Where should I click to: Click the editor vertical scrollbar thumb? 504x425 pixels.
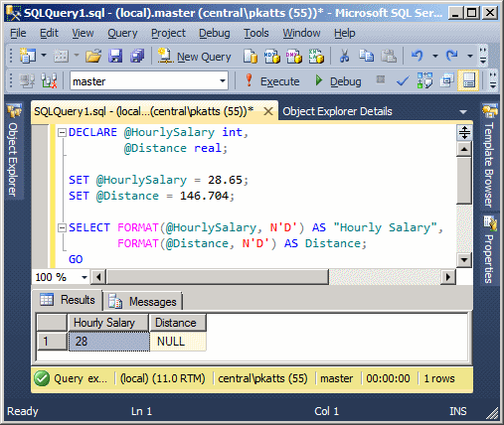click(x=464, y=181)
